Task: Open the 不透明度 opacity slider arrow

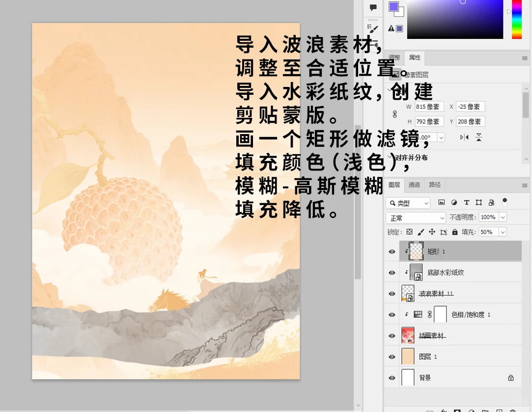Action: click(503, 217)
